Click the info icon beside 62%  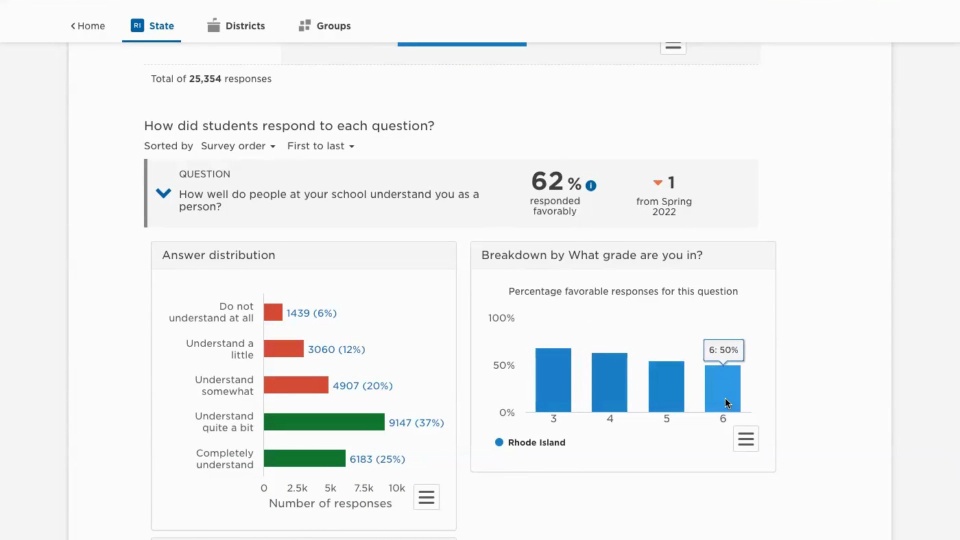[x=591, y=185]
